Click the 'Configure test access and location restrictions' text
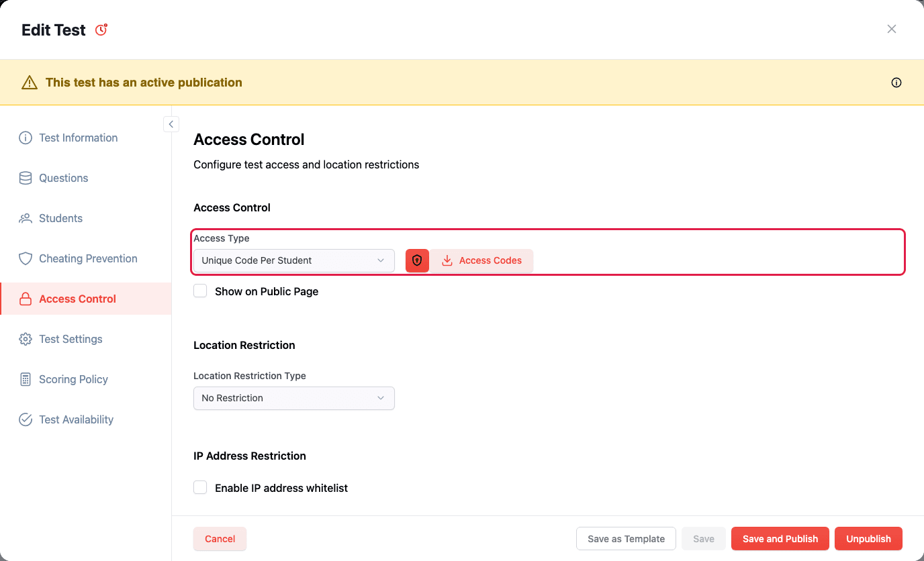Viewport: 924px width, 561px height. click(306, 164)
